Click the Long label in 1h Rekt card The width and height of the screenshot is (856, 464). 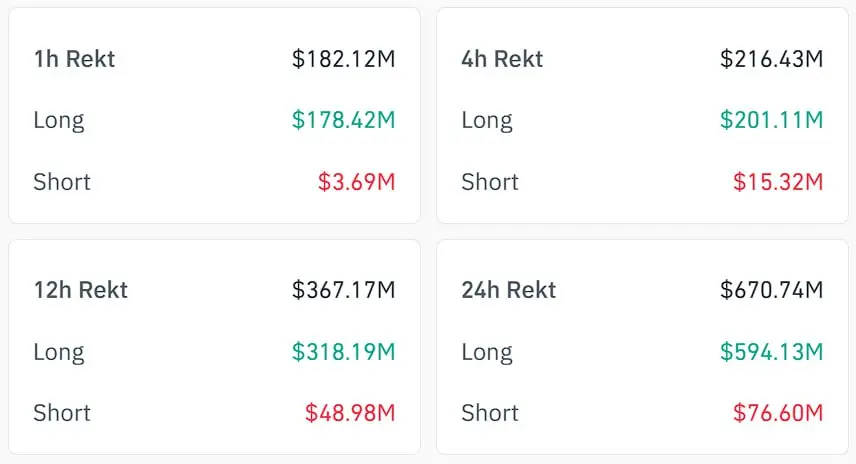click(58, 120)
